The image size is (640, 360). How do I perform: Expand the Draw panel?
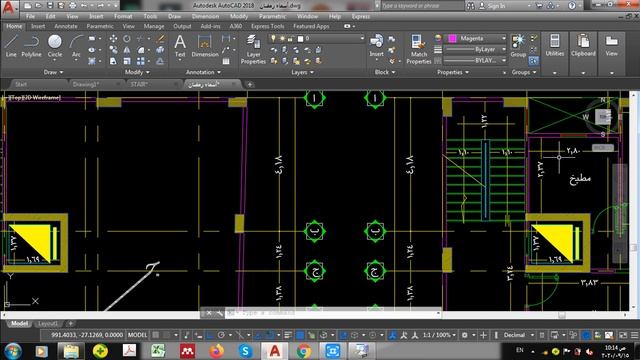tap(53, 72)
